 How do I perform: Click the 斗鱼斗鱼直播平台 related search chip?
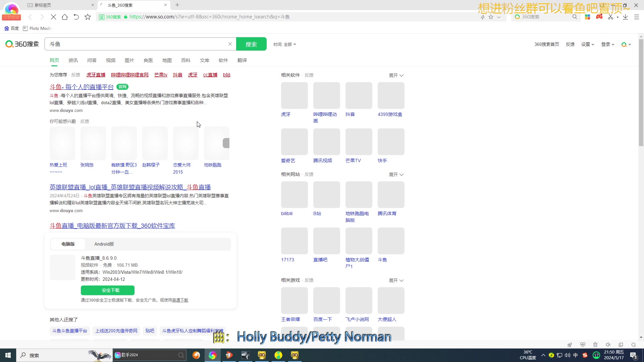(x=70, y=331)
